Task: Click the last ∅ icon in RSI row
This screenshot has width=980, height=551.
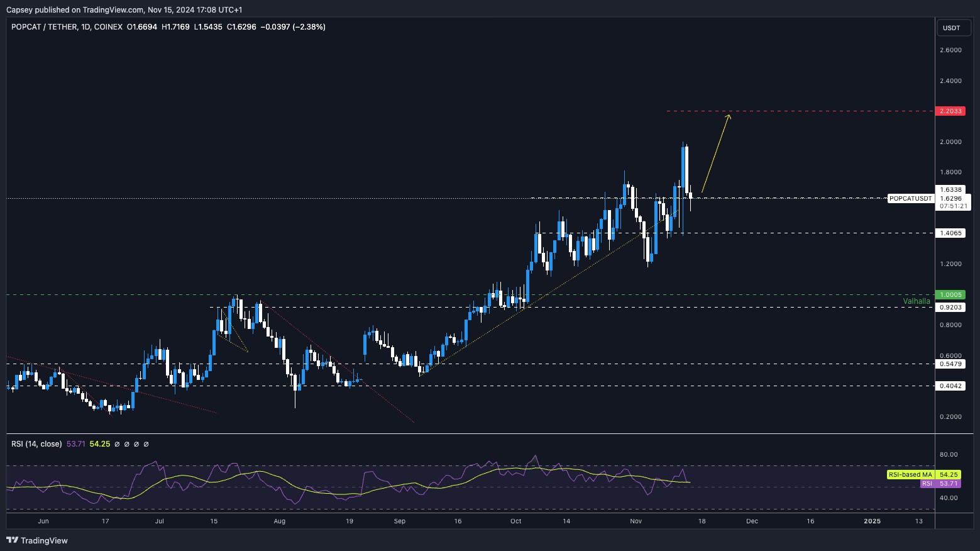Action: pos(146,444)
